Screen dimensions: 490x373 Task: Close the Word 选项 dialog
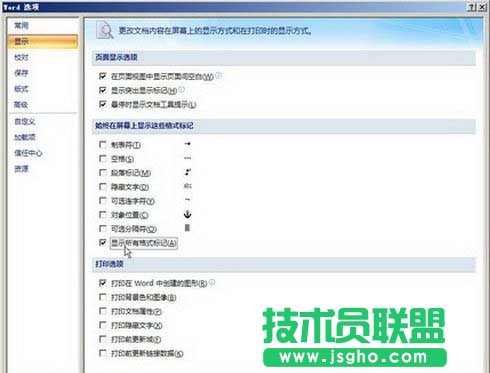click(x=482, y=7)
